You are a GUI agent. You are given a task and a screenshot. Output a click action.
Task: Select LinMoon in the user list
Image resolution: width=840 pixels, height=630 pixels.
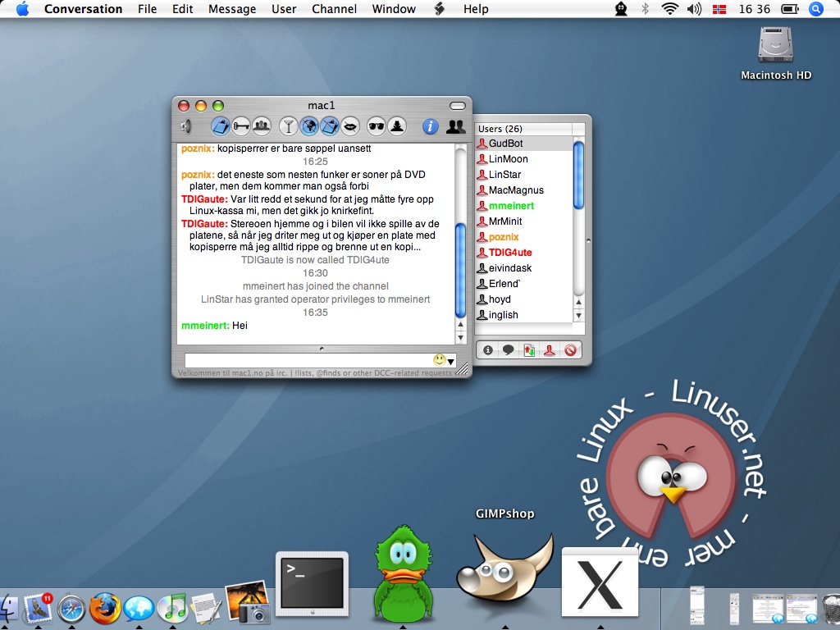(x=524, y=158)
